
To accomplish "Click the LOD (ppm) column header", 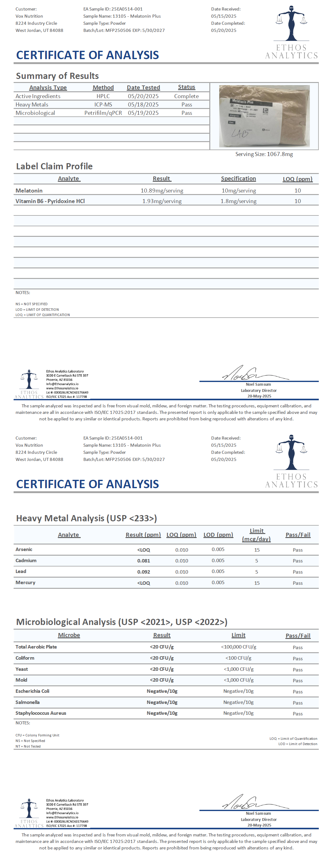I will [218, 535].
